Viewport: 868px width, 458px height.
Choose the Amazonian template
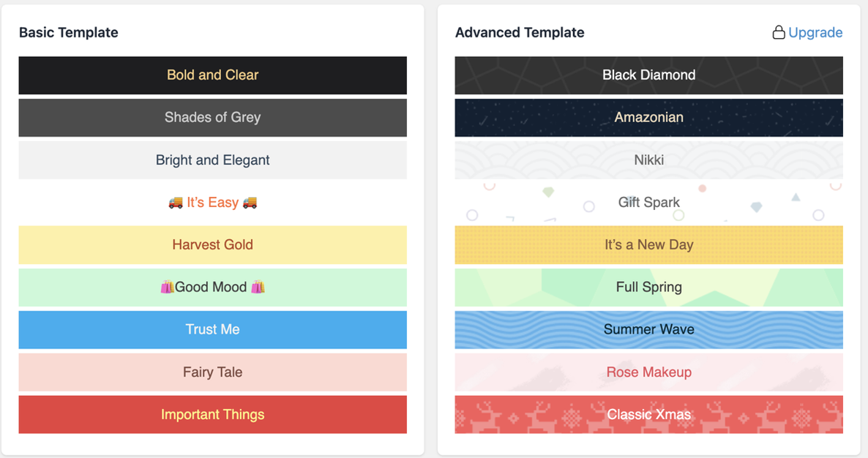[648, 118]
